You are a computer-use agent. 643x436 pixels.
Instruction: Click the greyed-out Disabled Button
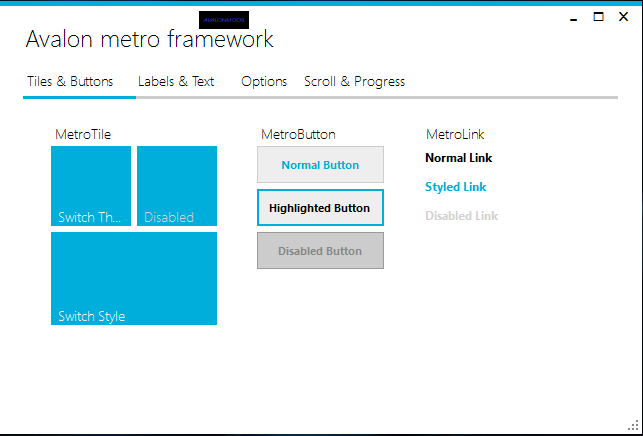tap(320, 251)
